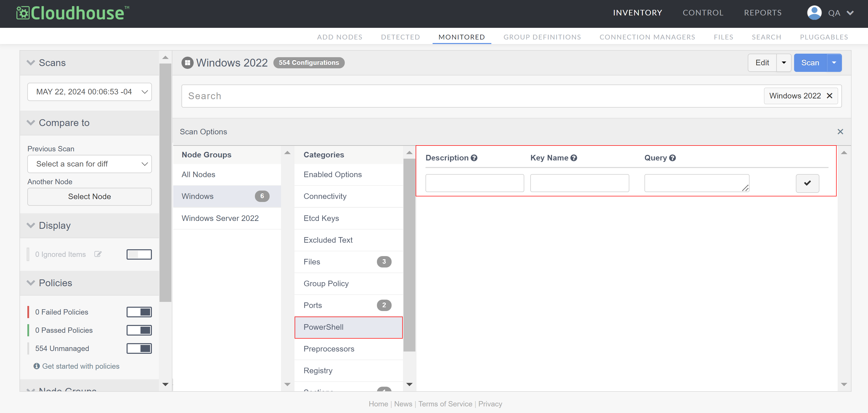868x413 pixels.
Task: Toggle the Passed Policies switch
Action: pyautogui.click(x=139, y=330)
